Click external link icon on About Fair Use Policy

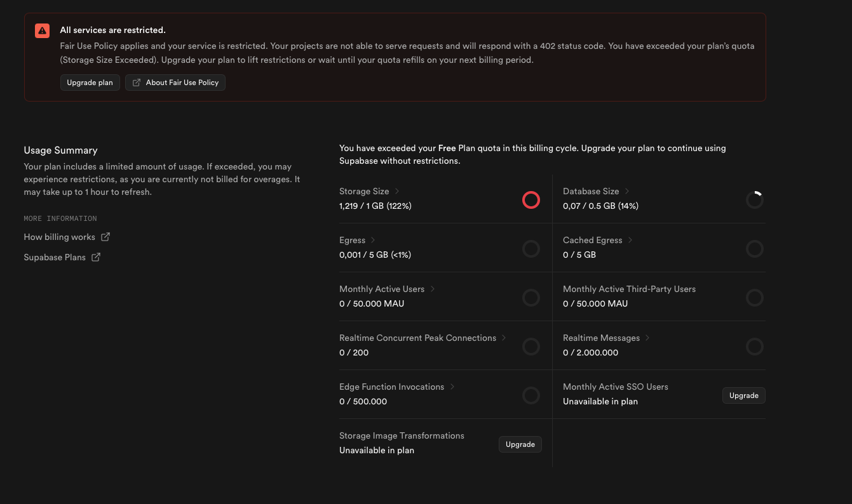tap(135, 82)
